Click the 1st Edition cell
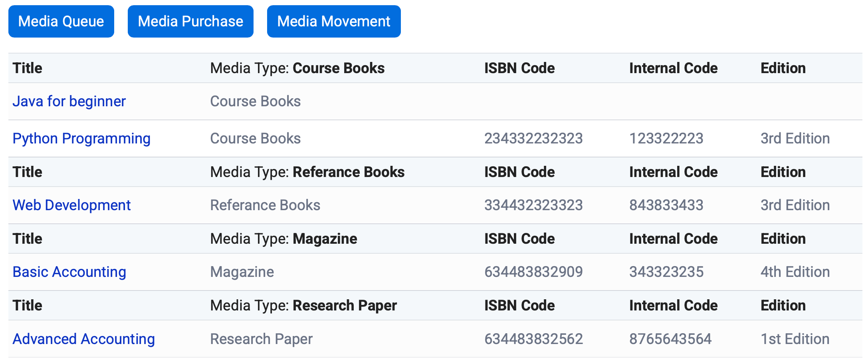The height and width of the screenshot is (362, 868). [795, 339]
